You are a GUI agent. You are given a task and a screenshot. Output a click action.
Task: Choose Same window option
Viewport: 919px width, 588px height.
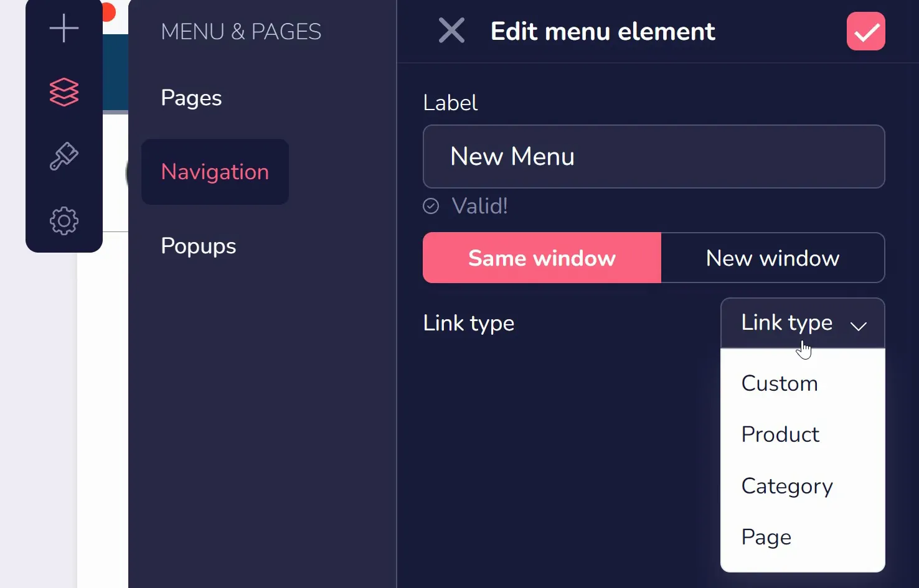click(x=542, y=258)
